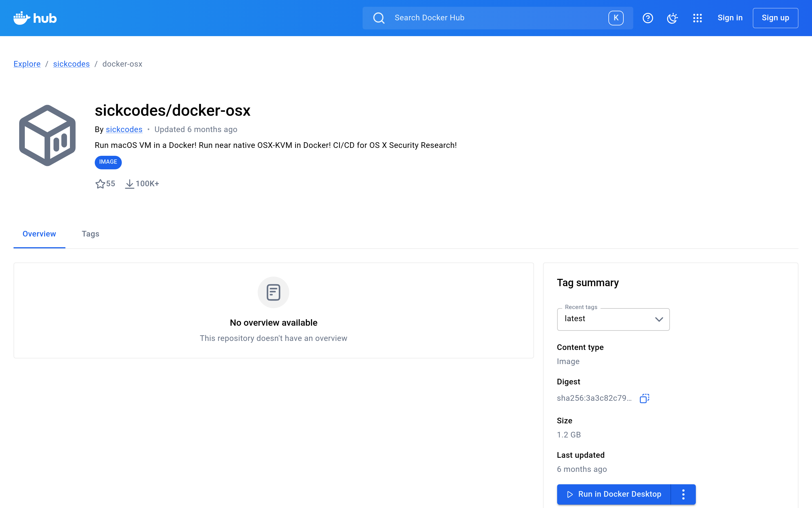812x508 pixels.
Task: Click the star icon with 55
Action: [x=100, y=184]
